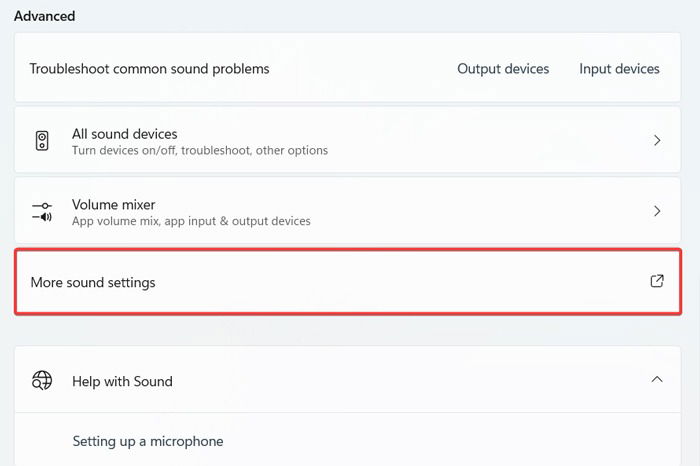Click empty area of the More sound settings row

402,282
